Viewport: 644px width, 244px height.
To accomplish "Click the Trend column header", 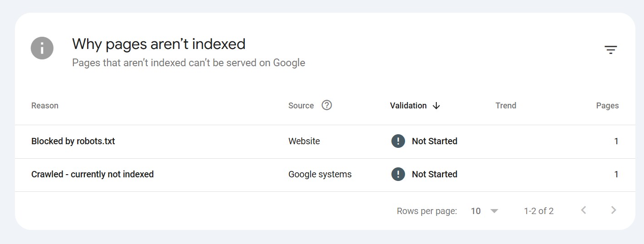I will click(506, 106).
